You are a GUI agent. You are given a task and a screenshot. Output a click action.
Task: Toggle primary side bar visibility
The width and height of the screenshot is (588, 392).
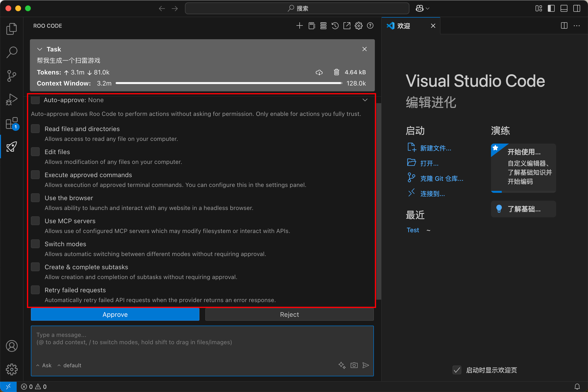pyautogui.click(x=551, y=9)
